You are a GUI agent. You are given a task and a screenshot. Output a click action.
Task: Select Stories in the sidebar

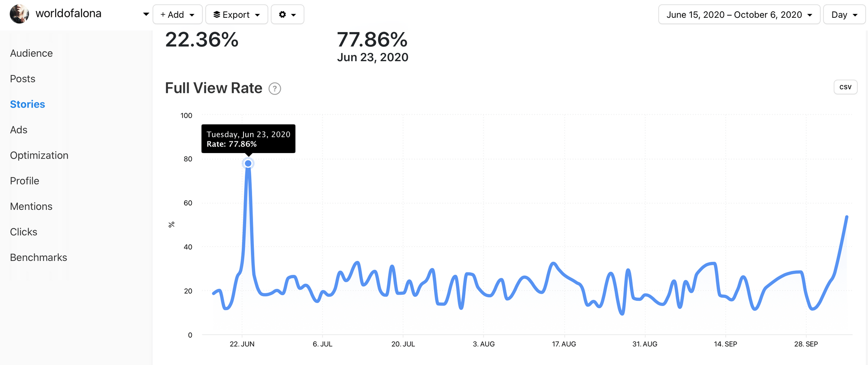coord(27,104)
